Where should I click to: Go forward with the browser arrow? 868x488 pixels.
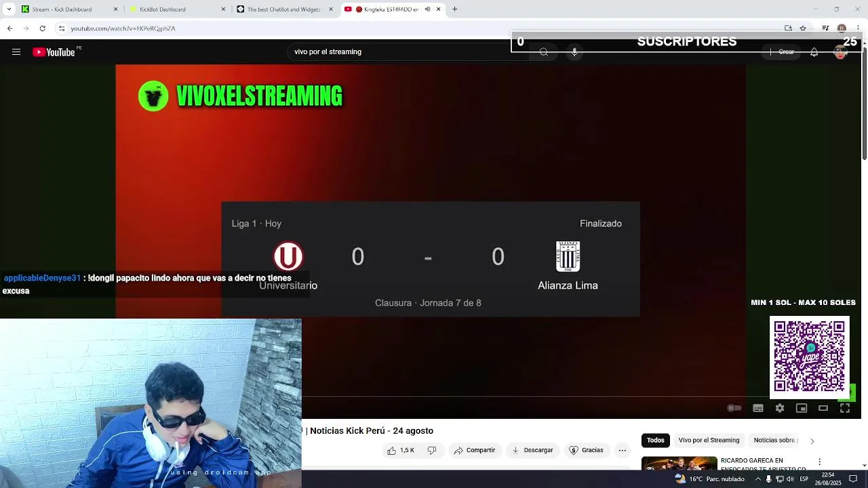pos(26,28)
